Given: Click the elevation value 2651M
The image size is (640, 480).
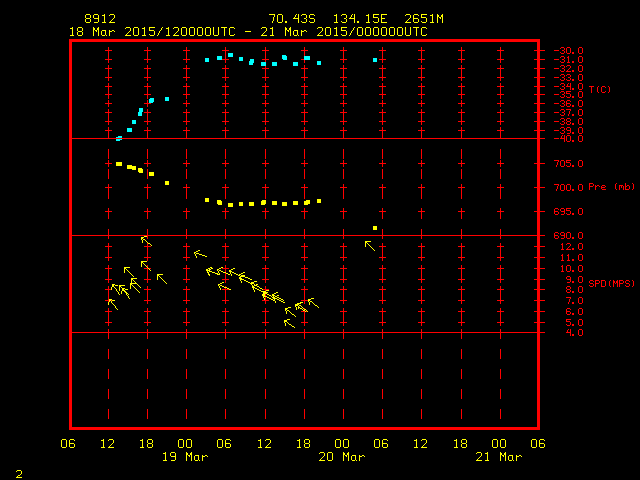Looking at the screenshot, I should pos(424,19).
